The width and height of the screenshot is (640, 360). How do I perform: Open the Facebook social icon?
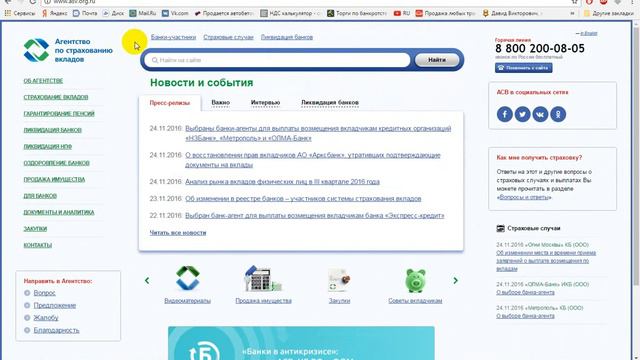point(504,114)
